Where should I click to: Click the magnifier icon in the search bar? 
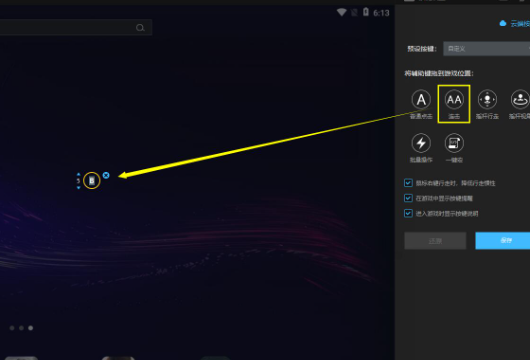pyautogui.click(x=140, y=28)
